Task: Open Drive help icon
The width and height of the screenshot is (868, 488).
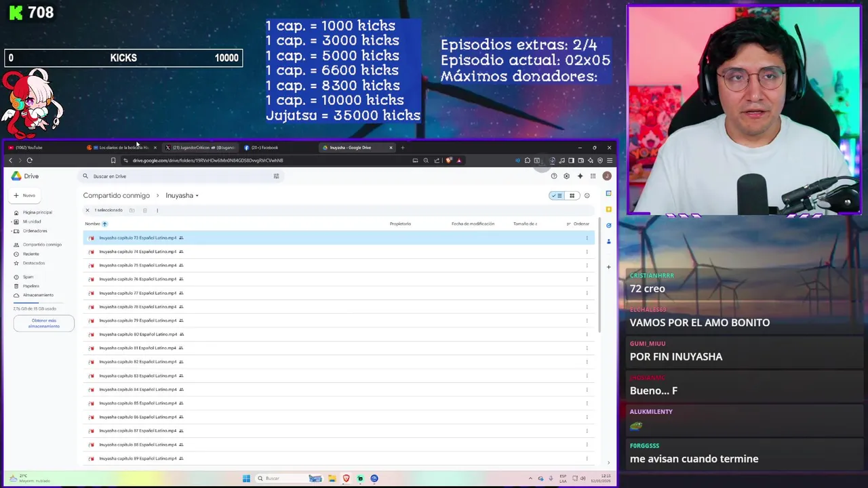Action: point(554,176)
